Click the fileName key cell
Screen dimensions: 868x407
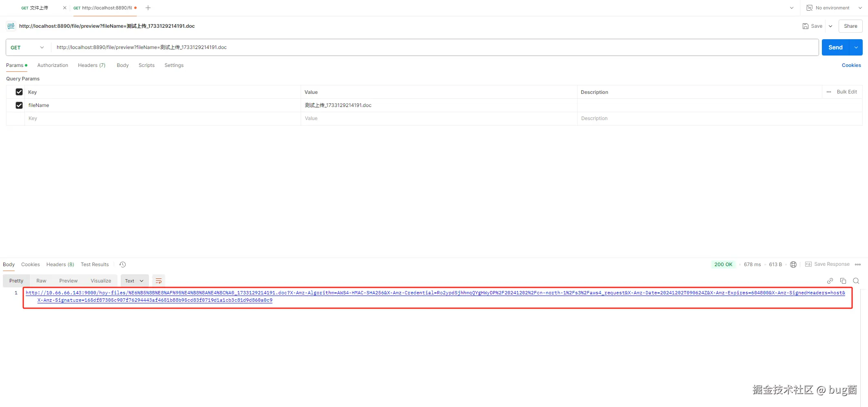point(162,105)
